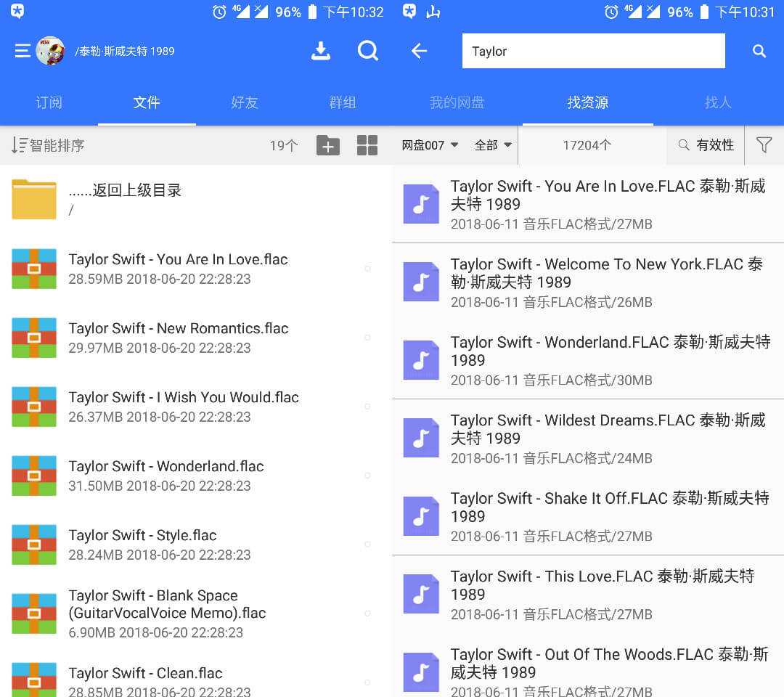Viewport: 784px width, 697px height.
Task: Open the Welcome To New York.FLAC result title
Action: tap(607, 273)
